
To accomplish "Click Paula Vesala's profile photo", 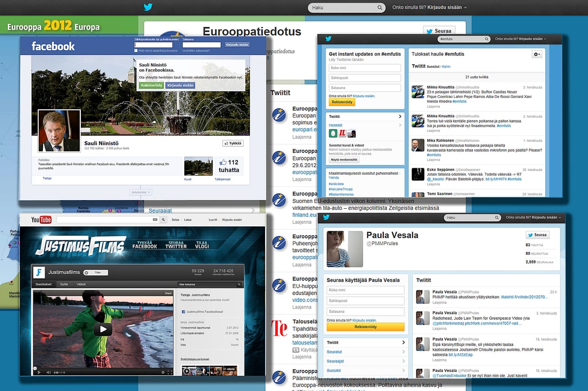I will pyautogui.click(x=345, y=249).
